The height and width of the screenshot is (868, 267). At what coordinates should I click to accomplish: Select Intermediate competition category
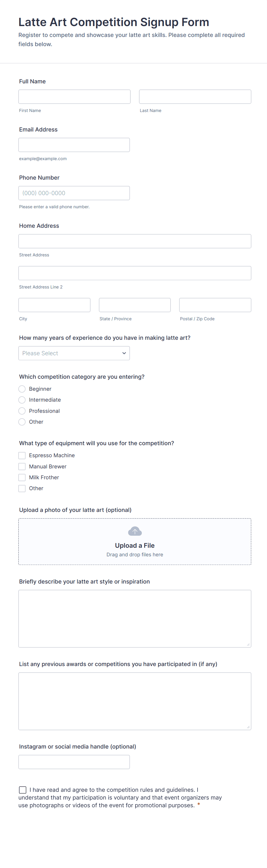coord(22,400)
